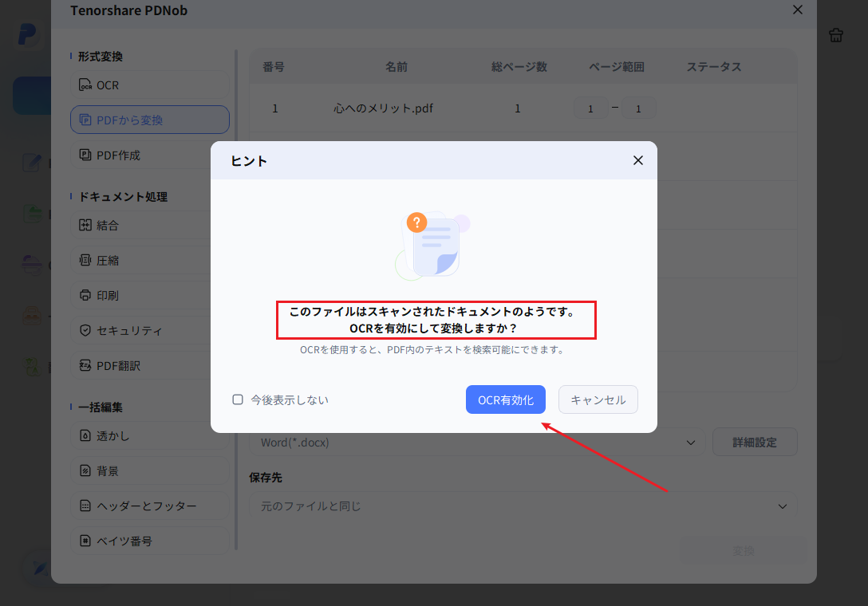Click the 変換 convert button
The height and width of the screenshot is (606, 868).
point(743,551)
